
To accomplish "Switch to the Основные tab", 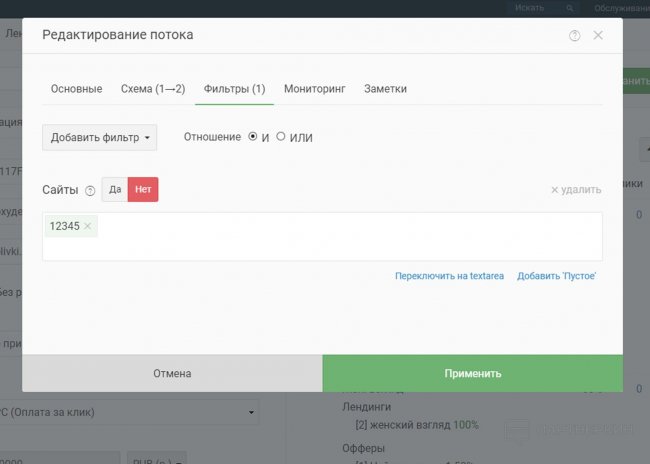I will click(76, 89).
